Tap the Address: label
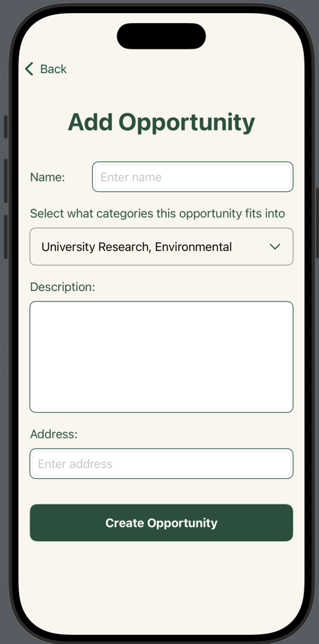The width and height of the screenshot is (319, 644). coord(54,434)
